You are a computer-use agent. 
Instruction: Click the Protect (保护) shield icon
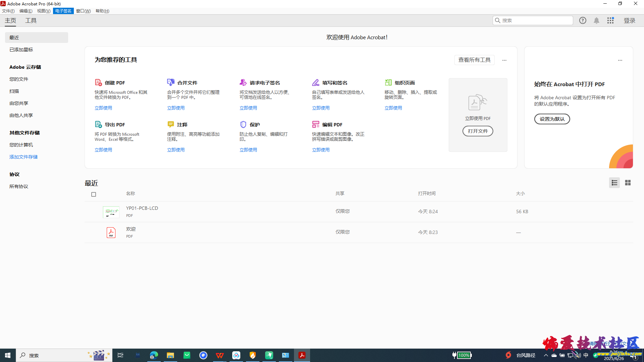tap(243, 124)
